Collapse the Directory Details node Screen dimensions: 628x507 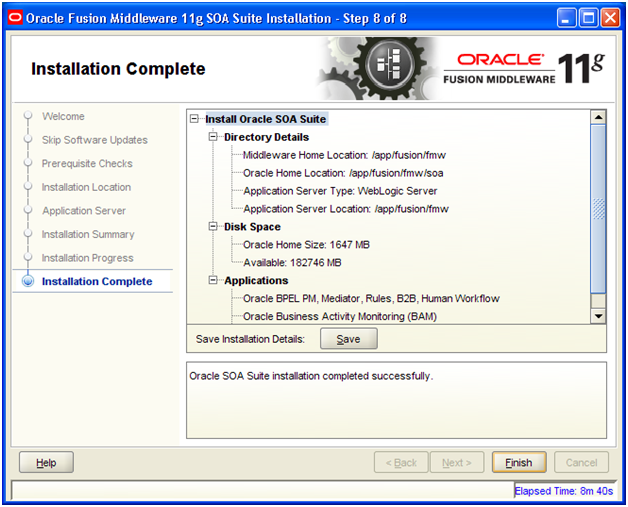click(213, 137)
